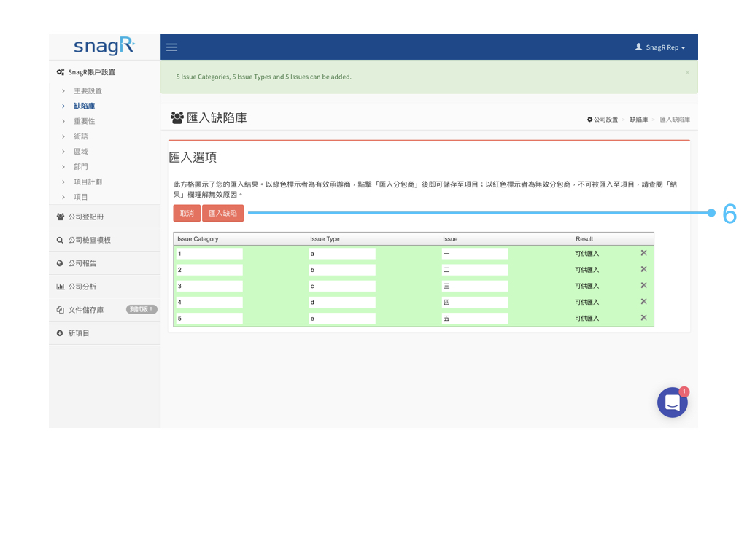Image resolution: width=747 pixels, height=560 pixels.
Task: Open 公司分析 menu
Action: [x=104, y=287]
